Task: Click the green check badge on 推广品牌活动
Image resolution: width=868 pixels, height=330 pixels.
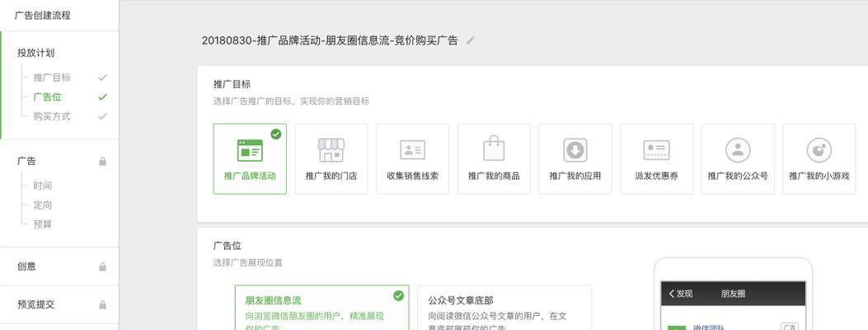Action: point(275,134)
